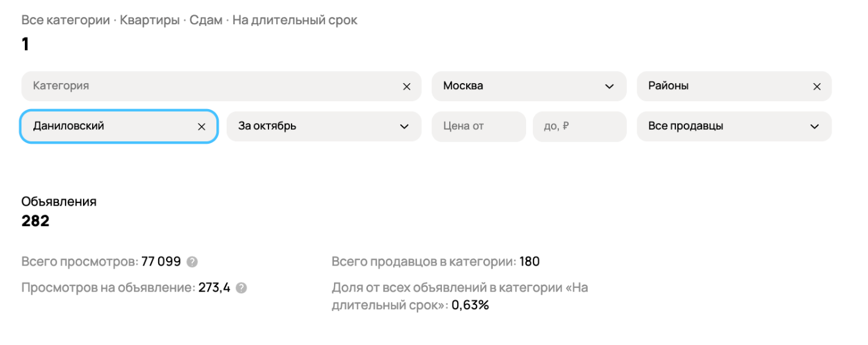Open the Квартиры breadcrumb link

pyautogui.click(x=150, y=20)
